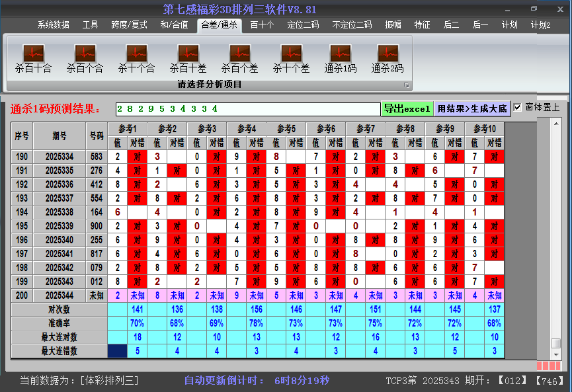Open the 定位二码 tab
The width and height of the screenshot is (572, 392).
point(303,25)
